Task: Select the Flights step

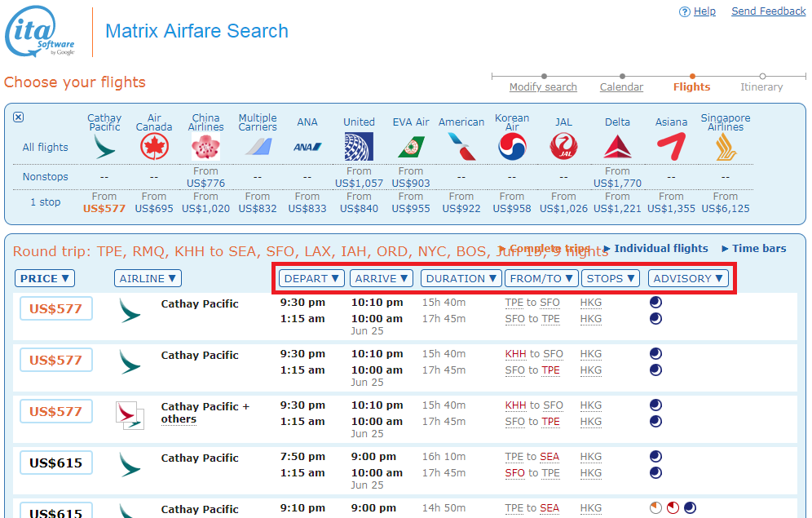Action: tap(692, 87)
